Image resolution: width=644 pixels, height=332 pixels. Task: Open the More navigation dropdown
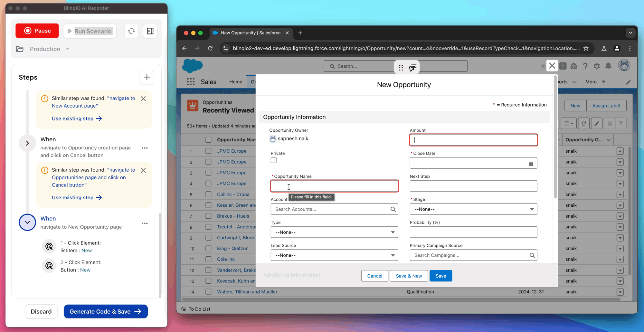(595, 82)
